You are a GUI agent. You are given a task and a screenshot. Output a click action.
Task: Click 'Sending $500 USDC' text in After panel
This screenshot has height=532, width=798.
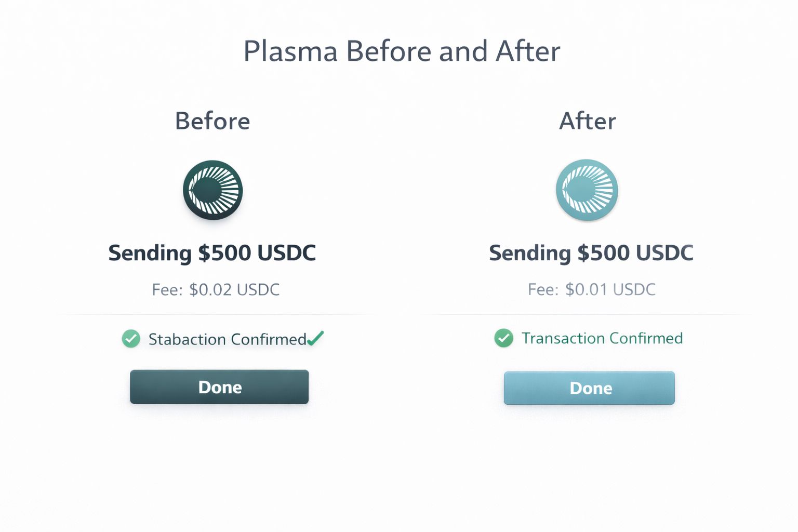[591, 253]
